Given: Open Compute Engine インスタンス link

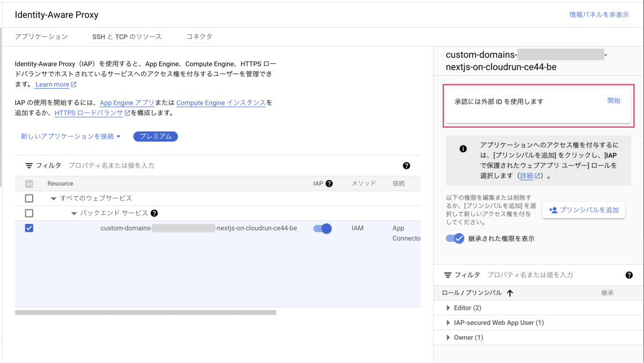Looking at the screenshot, I should click(x=221, y=103).
